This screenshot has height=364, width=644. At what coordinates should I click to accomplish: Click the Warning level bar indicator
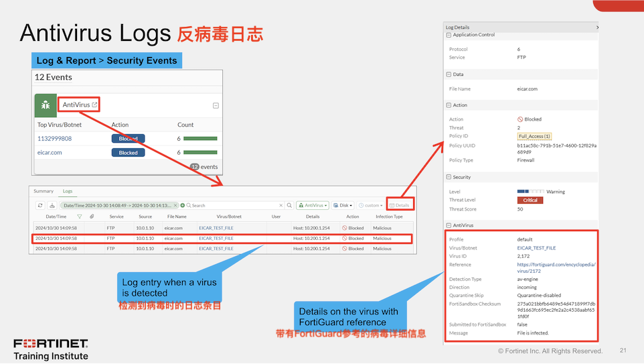tap(531, 192)
